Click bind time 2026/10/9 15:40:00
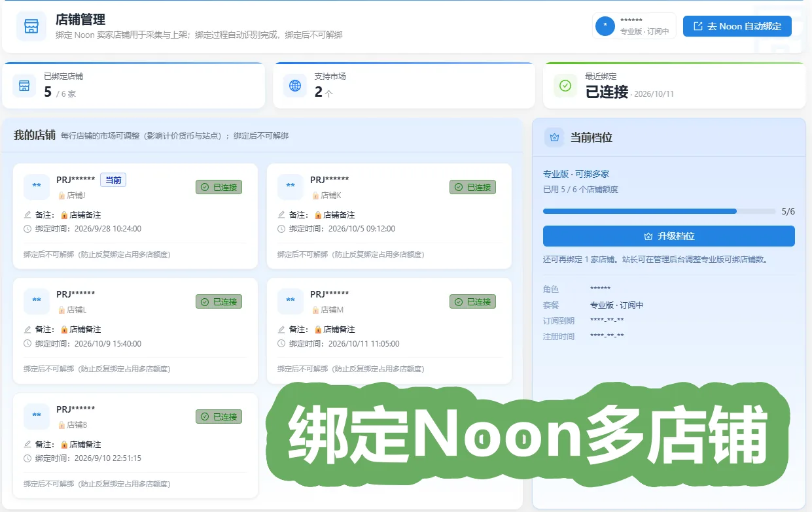 coord(108,343)
